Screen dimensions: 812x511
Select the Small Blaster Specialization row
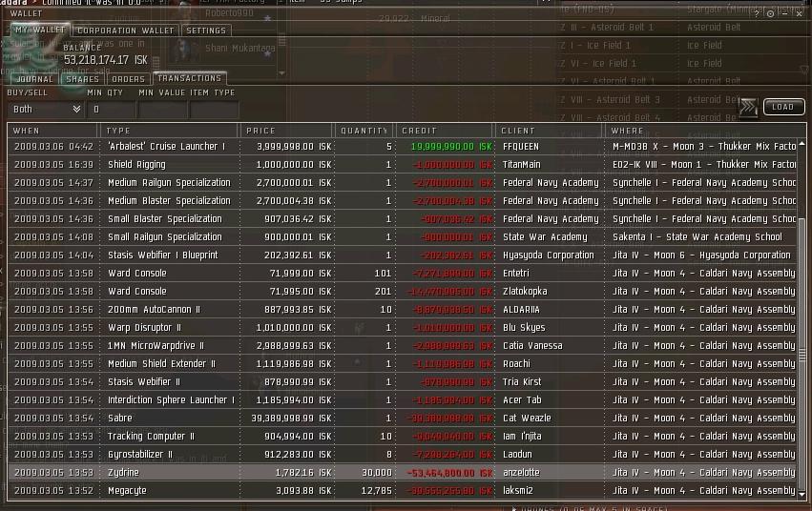click(403, 218)
